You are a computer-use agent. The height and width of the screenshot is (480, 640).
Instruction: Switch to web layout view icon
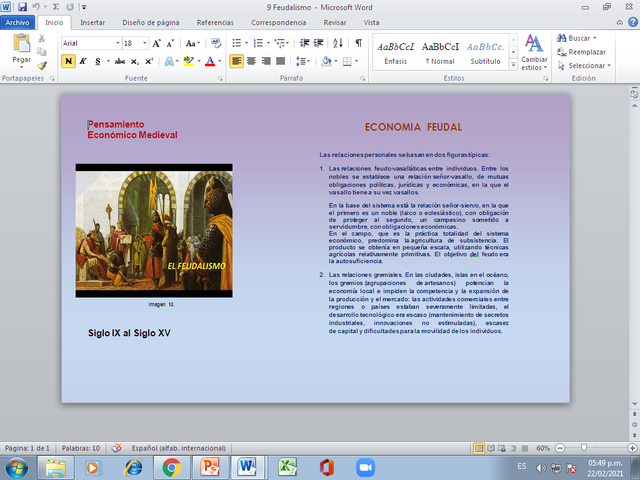pos(502,448)
